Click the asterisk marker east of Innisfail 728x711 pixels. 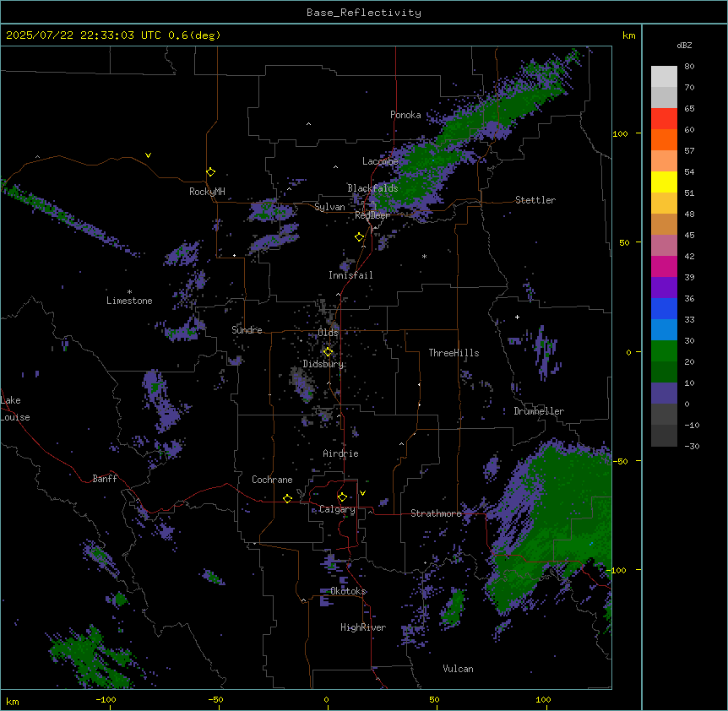pyautogui.click(x=424, y=256)
